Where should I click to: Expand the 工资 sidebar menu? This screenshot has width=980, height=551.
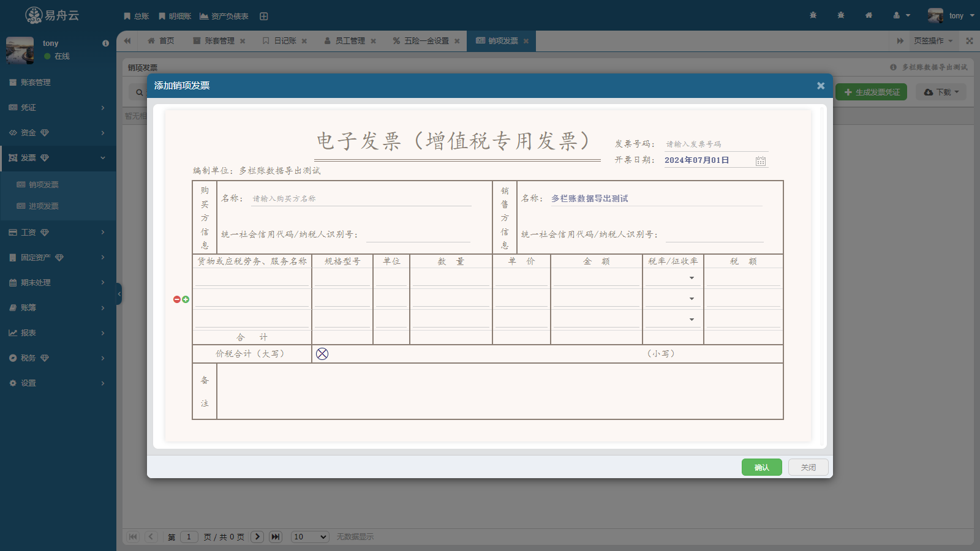[58, 232]
